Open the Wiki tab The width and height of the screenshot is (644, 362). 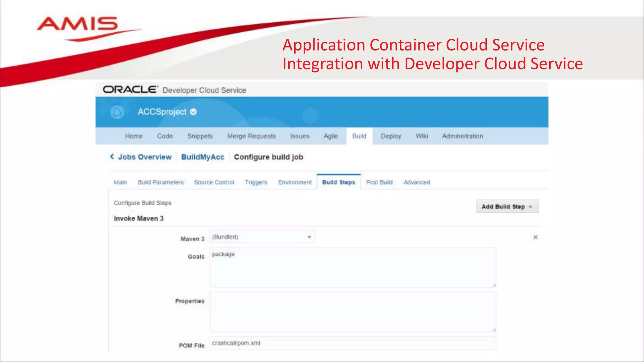tap(422, 136)
